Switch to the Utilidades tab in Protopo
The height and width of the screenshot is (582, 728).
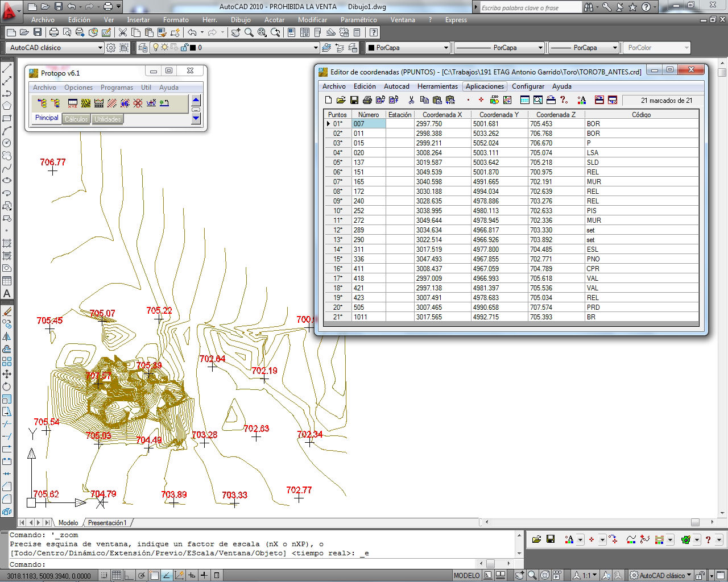[x=107, y=119]
